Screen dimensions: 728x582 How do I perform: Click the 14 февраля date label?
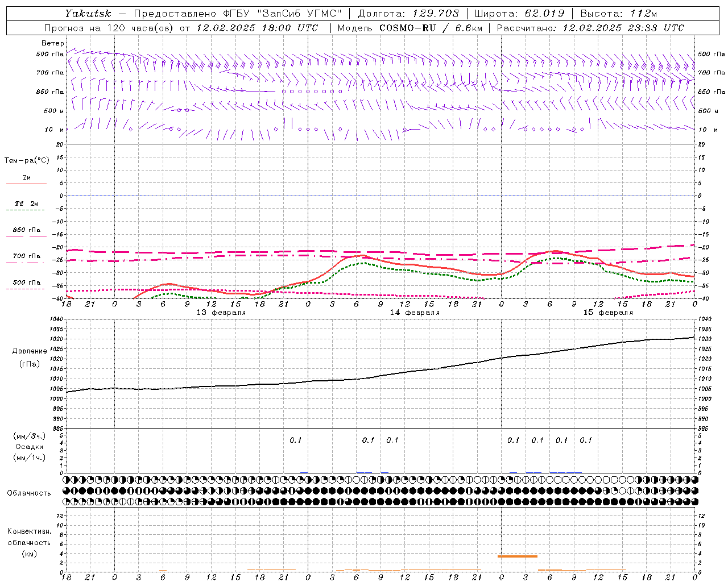pyautogui.click(x=415, y=313)
